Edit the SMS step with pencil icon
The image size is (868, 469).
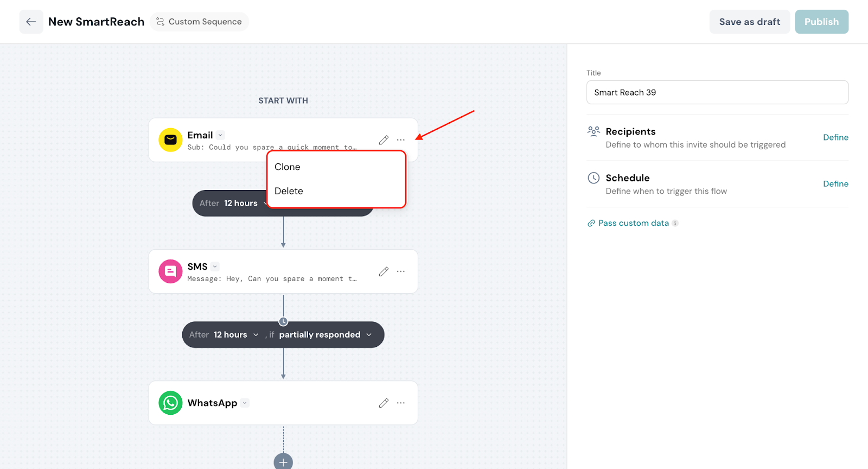(x=384, y=271)
